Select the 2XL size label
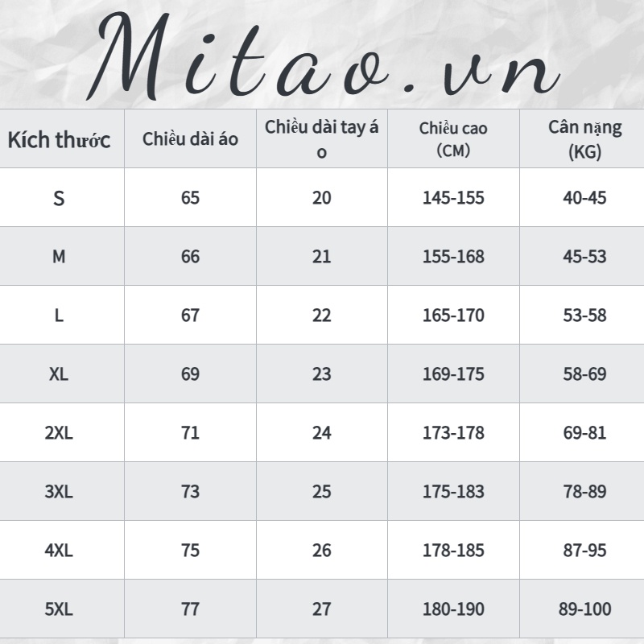 [59, 433]
